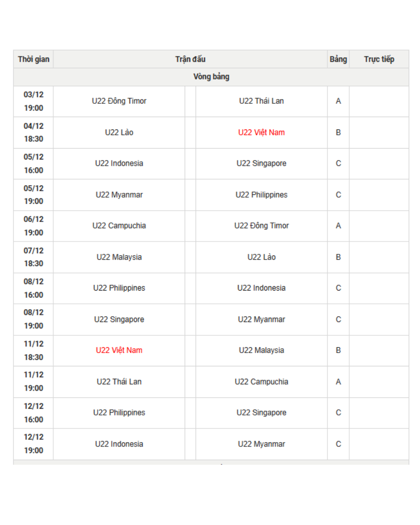Select U22 Thái Lan in the 03/12 match
The height and width of the screenshot is (525, 420).
(x=261, y=101)
